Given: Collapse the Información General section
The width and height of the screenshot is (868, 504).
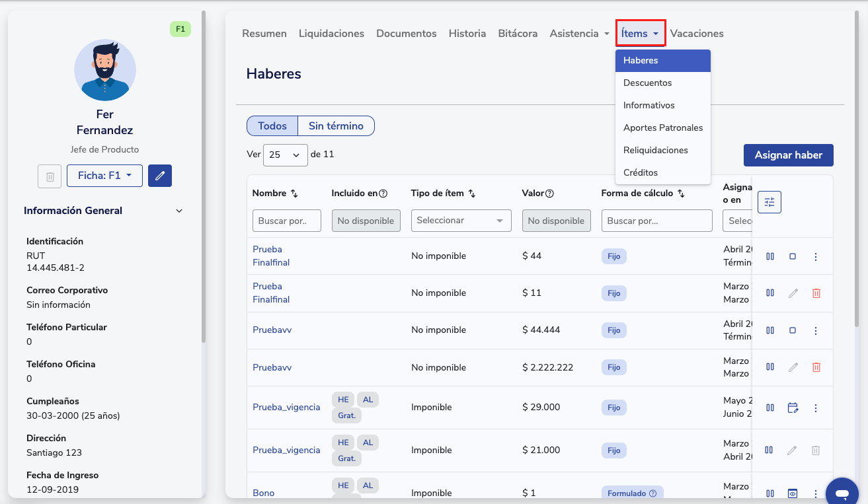Looking at the screenshot, I should [178, 211].
